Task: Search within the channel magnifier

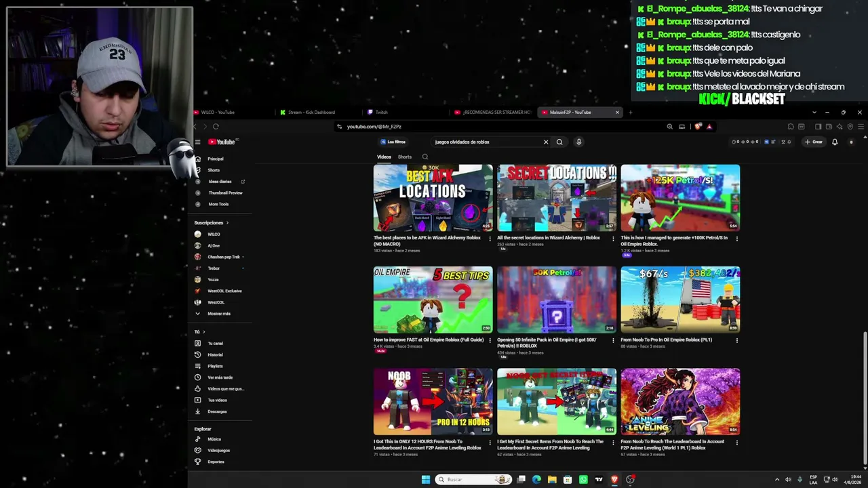Action: pos(425,157)
